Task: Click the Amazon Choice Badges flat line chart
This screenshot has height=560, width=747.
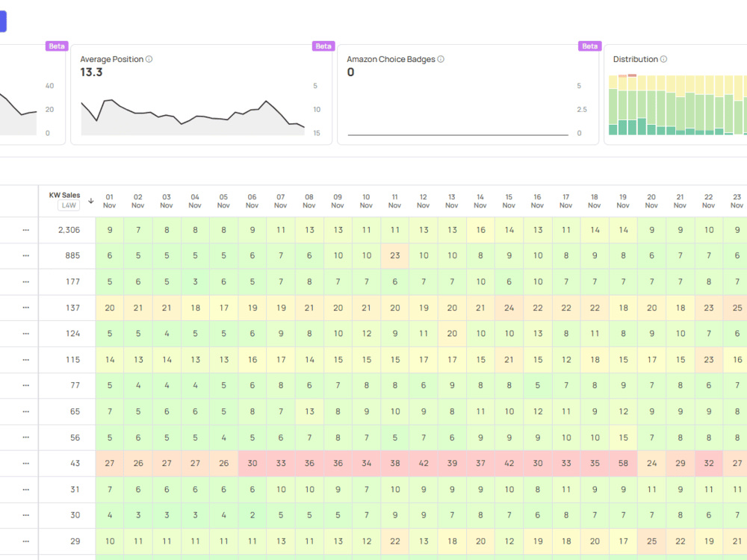Action: (x=458, y=134)
